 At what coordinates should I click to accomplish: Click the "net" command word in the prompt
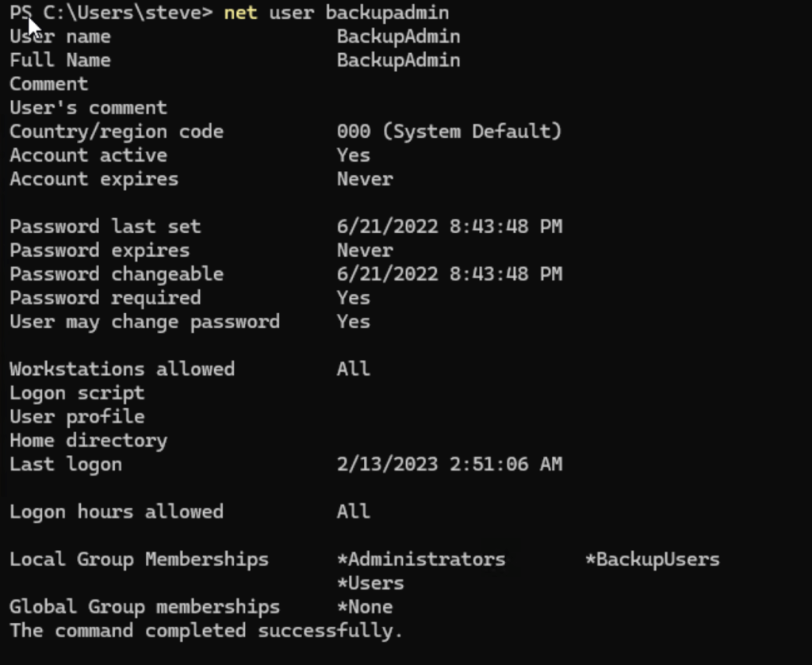pyautogui.click(x=240, y=13)
